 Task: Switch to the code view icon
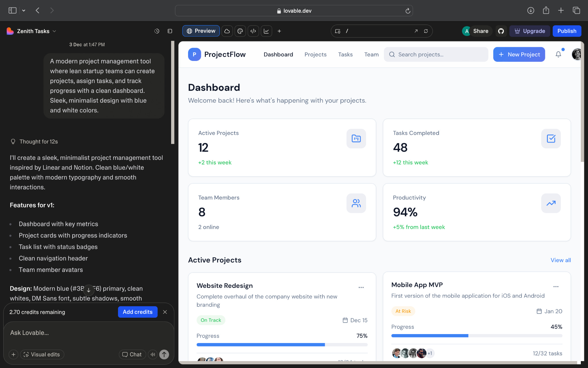pyautogui.click(x=253, y=31)
